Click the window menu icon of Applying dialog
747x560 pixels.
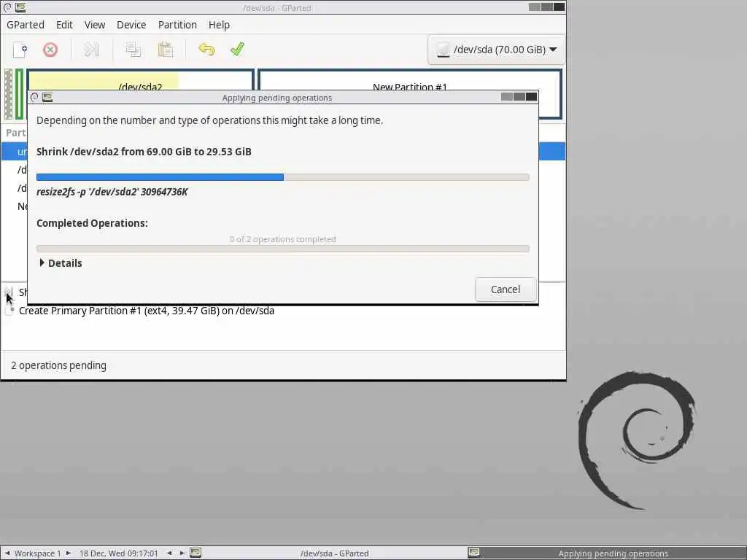pos(34,98)
